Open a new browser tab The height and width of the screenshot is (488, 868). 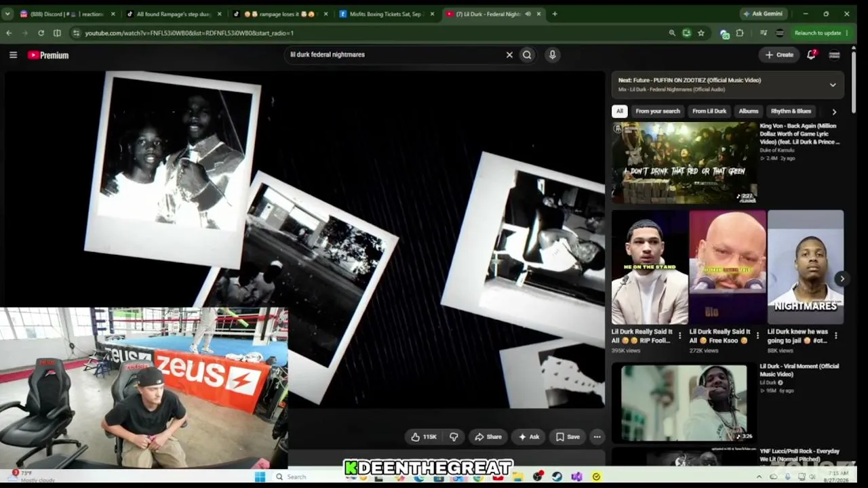pyautogui.click(x=555, y=14)
